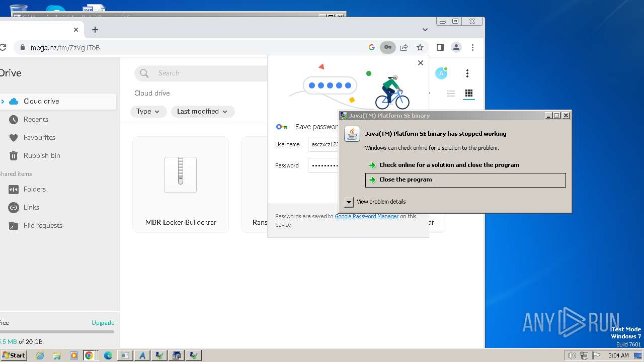Viewport: 644px width, 362px height.
Task: Follow the Google Password Manager link
Action: click(x=367, y=216)
